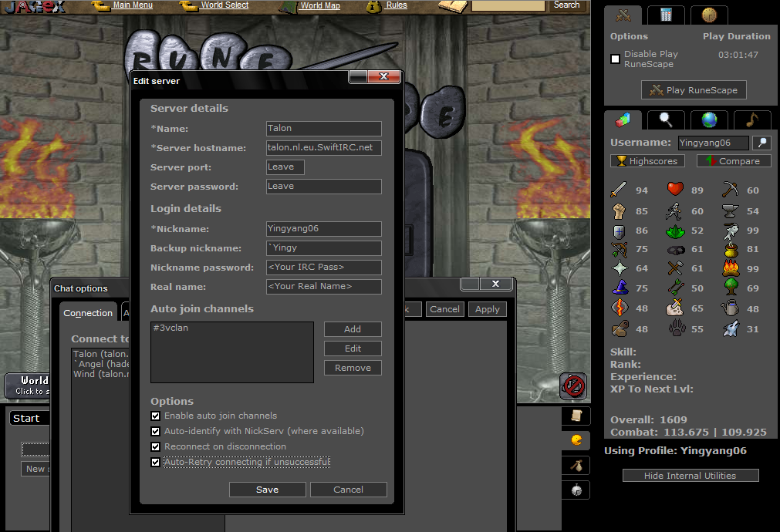
Task: Toggle Reconnect on disconnection checkbox
Action: coord(155,446)
